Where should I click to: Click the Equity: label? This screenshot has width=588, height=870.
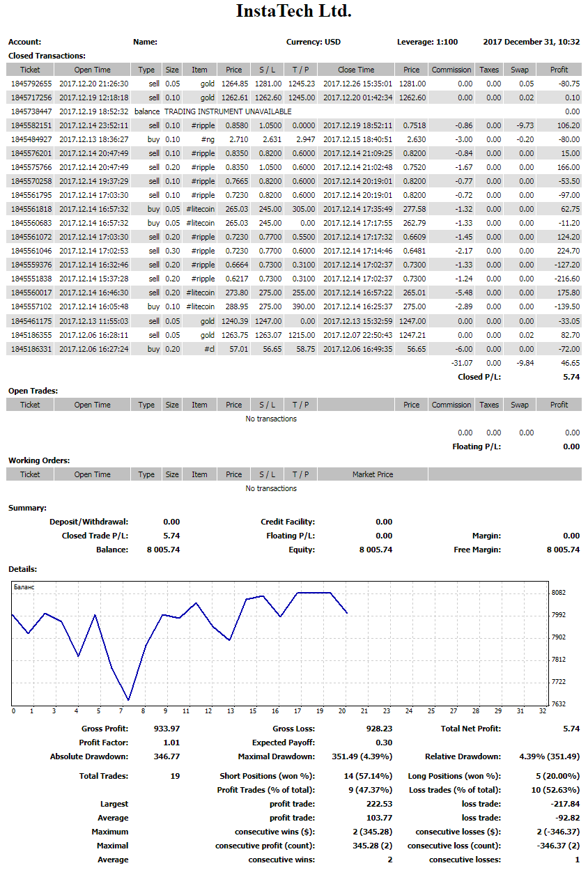(x=302, y=550)
